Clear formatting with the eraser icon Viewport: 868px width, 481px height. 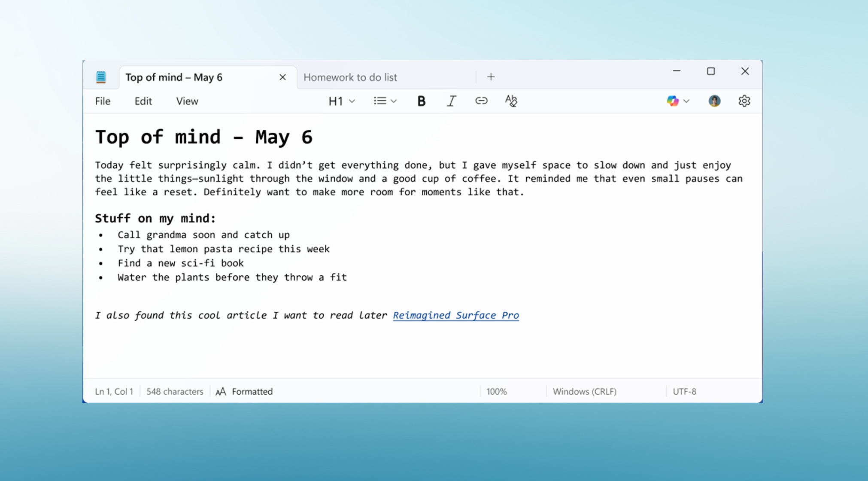511,100
